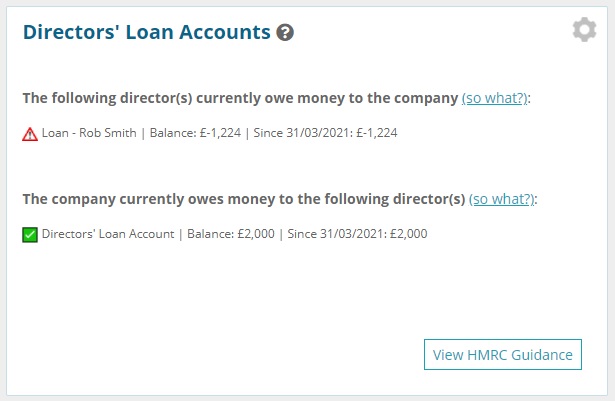Screen dimensions: 615x401
Task: Click the pipe separator after Balance: £-1,224
Action: 247,133
